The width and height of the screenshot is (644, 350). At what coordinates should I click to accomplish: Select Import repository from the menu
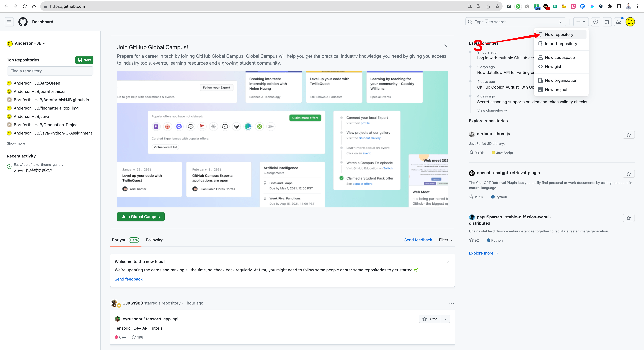pos(561,44)
